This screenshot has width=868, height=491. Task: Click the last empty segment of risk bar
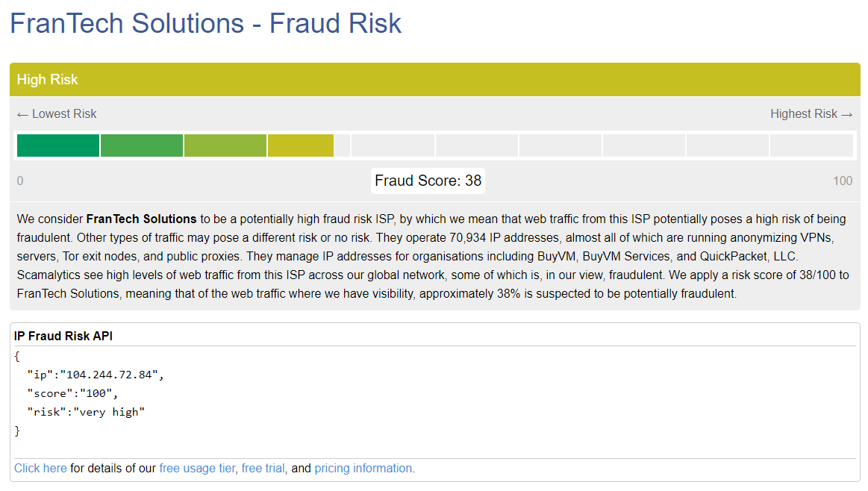coord(811,146)
